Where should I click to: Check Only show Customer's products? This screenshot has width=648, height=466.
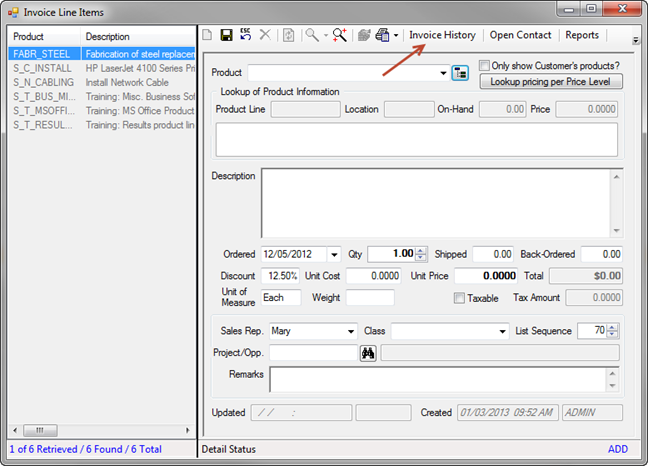point(484,65)
